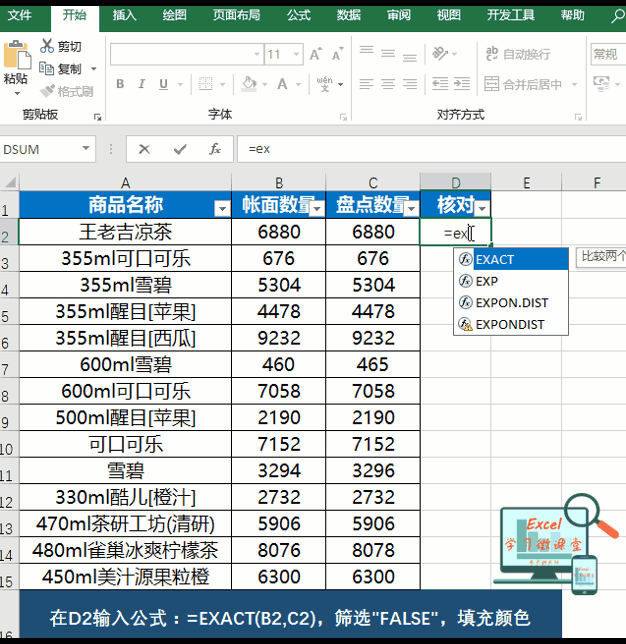Viewport: 626px width, 644px height.
Task: Align text right
Action: pyautogui.click(x=410, y=84)
